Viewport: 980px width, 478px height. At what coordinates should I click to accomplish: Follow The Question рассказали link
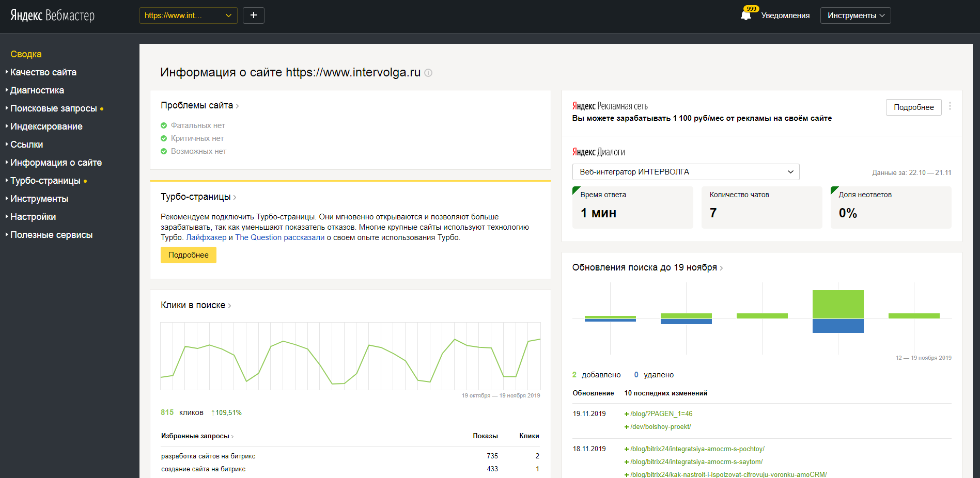[280, 237]
